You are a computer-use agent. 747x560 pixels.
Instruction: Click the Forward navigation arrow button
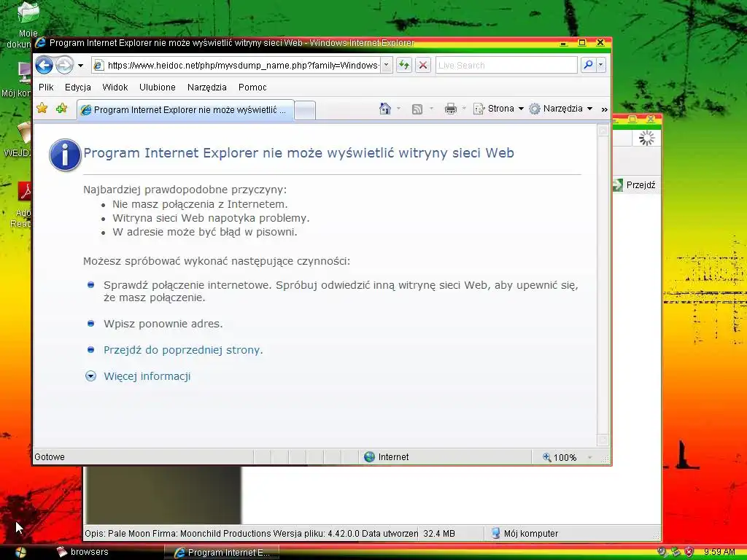coord(64,65)
